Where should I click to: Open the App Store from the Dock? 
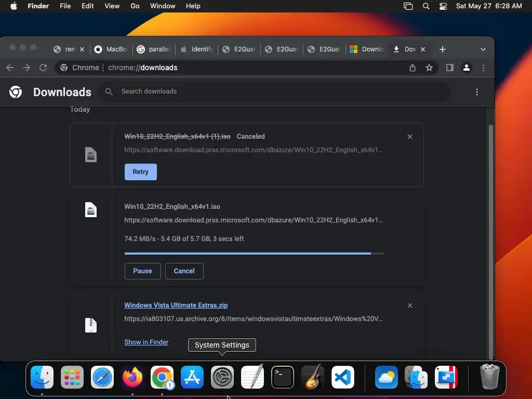(192, 377)
